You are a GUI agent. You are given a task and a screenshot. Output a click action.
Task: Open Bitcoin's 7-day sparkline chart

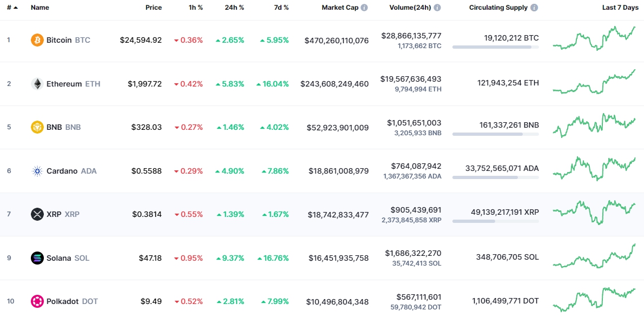pos(594,38)
